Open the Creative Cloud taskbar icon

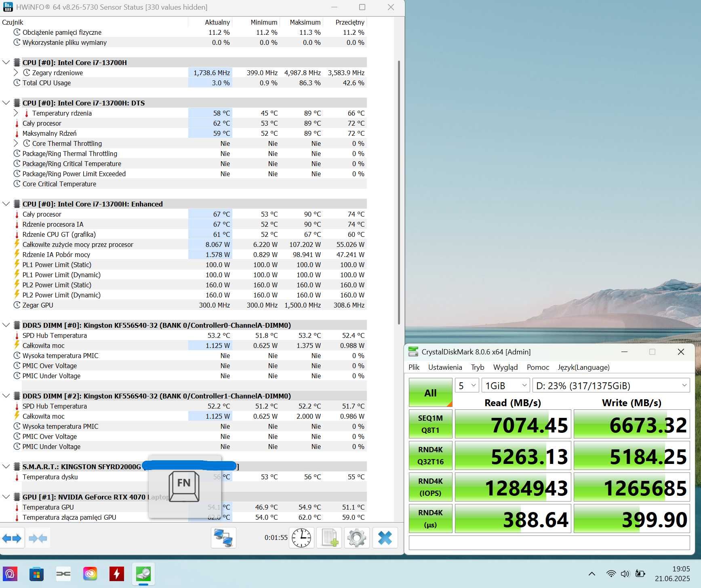click(x=90, y=574)
